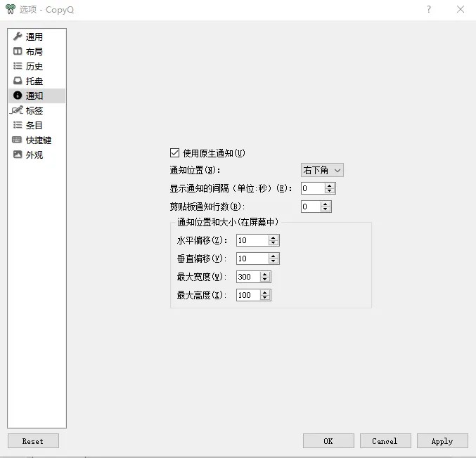Click the help question mark button
This screenshot has width=476, height=458.
tap(429, 9)
